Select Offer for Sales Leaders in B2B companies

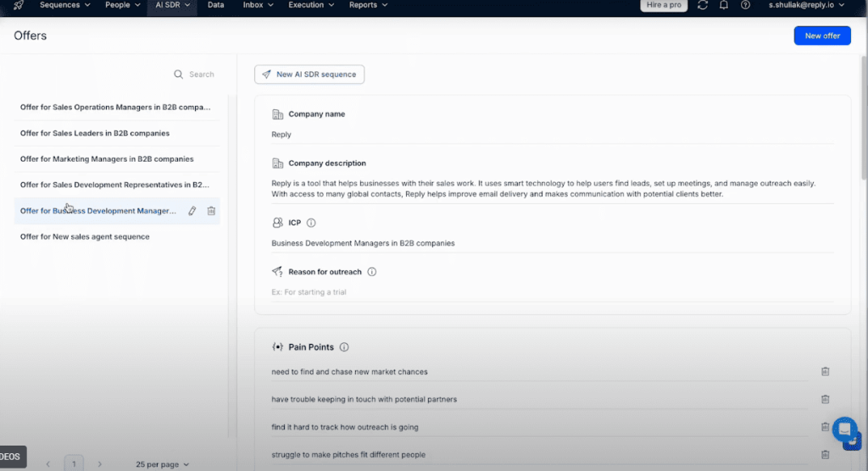(117, 133)
